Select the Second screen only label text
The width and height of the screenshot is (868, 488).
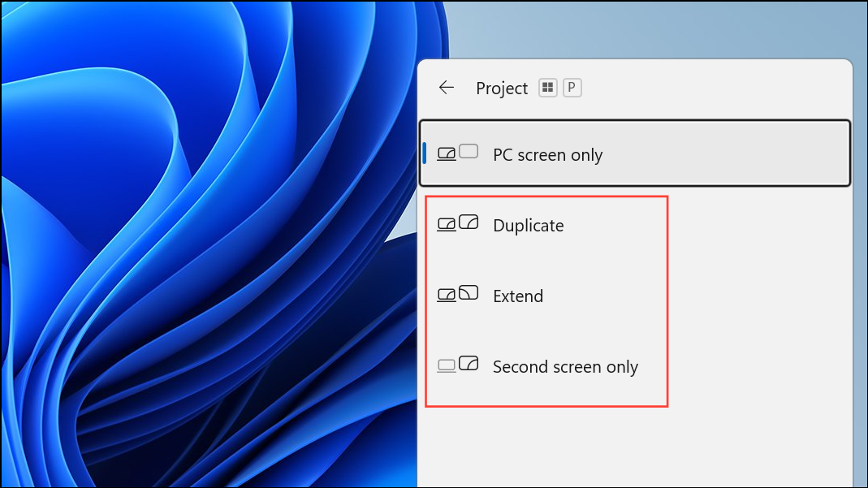click(x=565, y=366)
